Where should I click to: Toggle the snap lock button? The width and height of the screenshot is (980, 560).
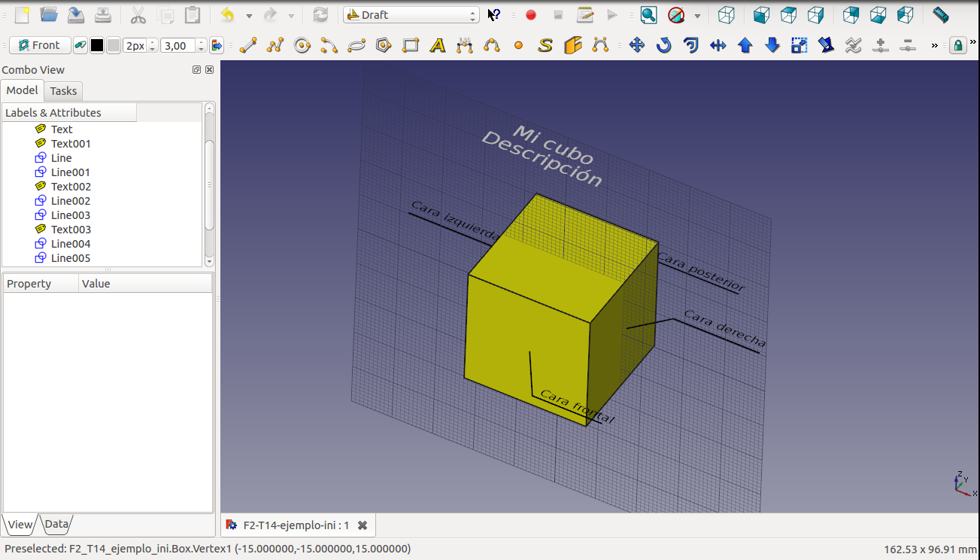pos(957,46)
